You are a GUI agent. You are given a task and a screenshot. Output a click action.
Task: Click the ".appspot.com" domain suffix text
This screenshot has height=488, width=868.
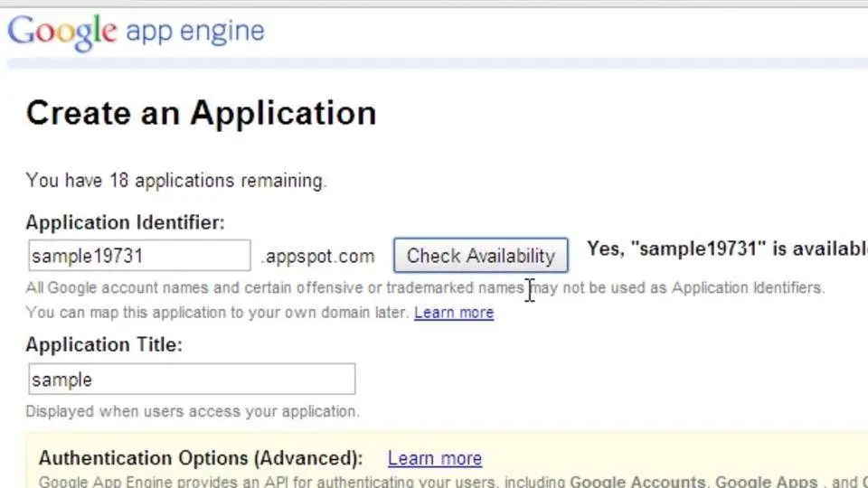point(317,257)
